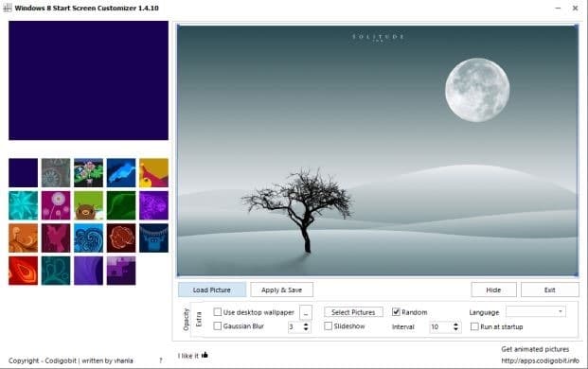Click Apply & Save
588x369 pixels.
[x=281, y=290]
